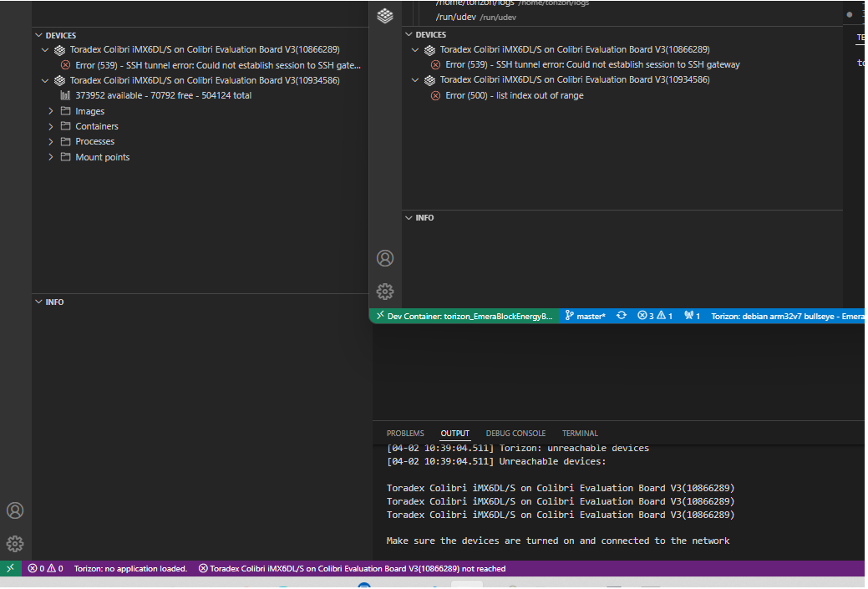This screenshot has width=868, height=589.
Task: Switch to the TERMINAL panel tab
Action: [x=580, y=434]
